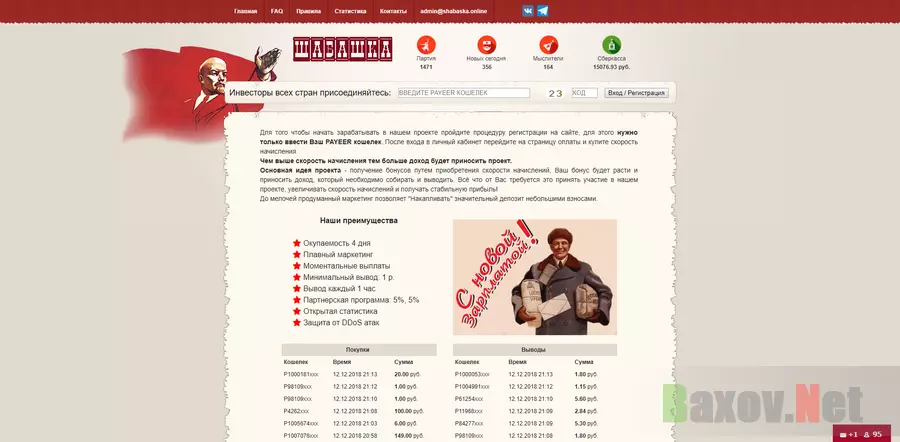Viewport: 900px width, 442px height.
Task: Open the Правила menu item
Action: (309, 11)
